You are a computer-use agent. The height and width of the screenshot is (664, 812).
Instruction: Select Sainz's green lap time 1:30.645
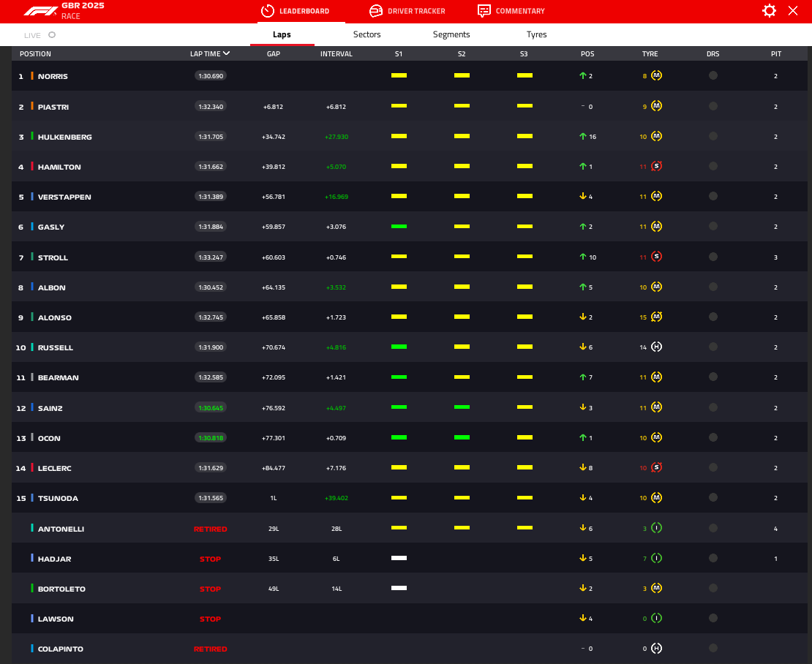tap(211, 408)
